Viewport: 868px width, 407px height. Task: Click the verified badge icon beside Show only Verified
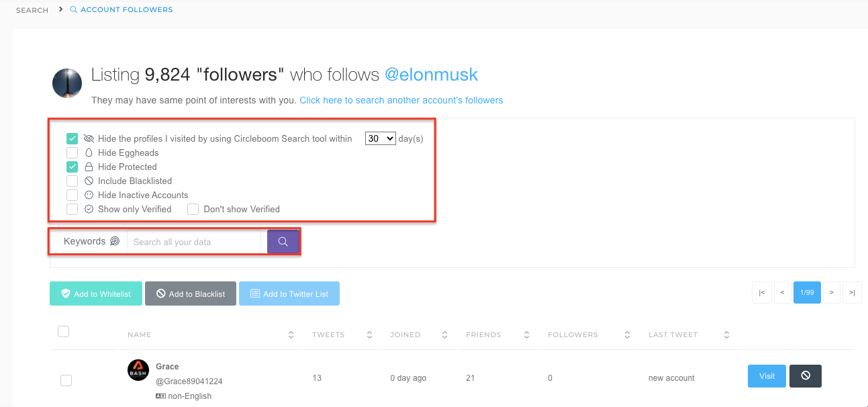click(x=89, y=209)
